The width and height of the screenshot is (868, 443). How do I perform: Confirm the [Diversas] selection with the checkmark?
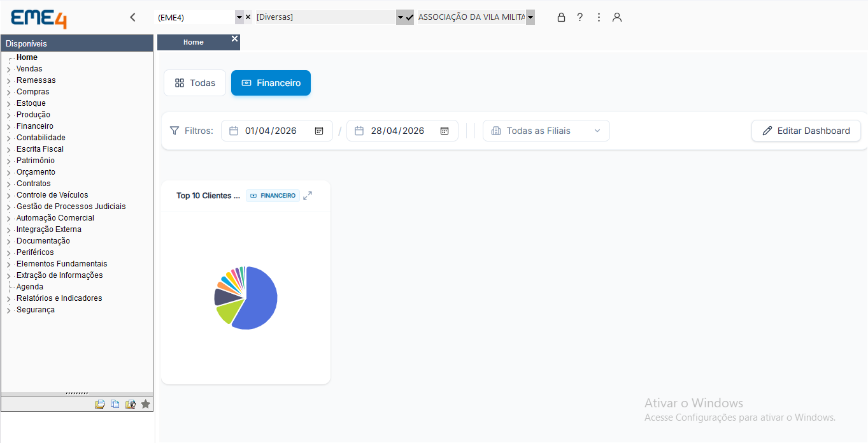[409, 17]
